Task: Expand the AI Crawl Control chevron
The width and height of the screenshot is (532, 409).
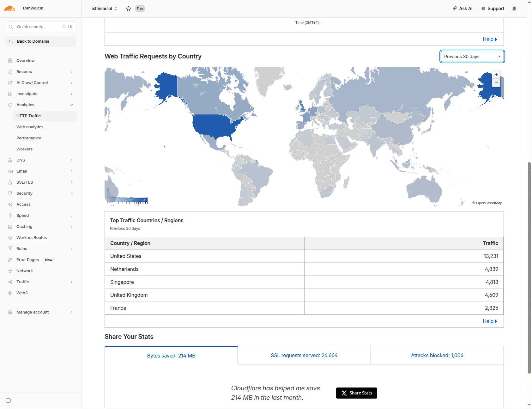Action: point(71,83)
